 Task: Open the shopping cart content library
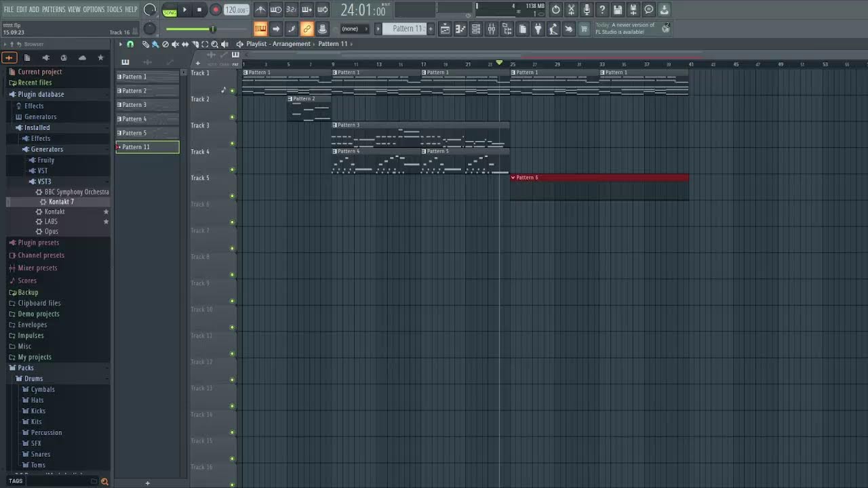pos(584,28)
